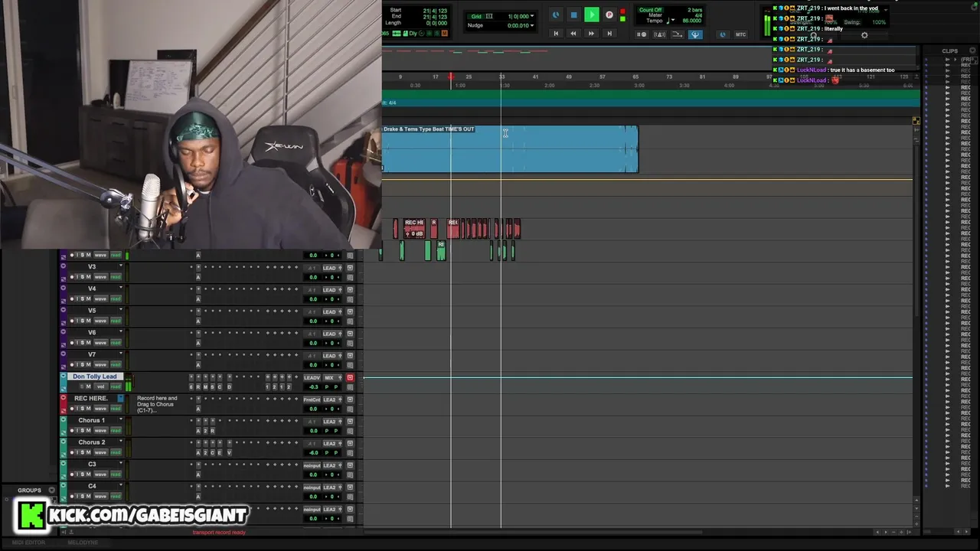
Task: Record-arm the V5 track
Action: pos(72,321)
